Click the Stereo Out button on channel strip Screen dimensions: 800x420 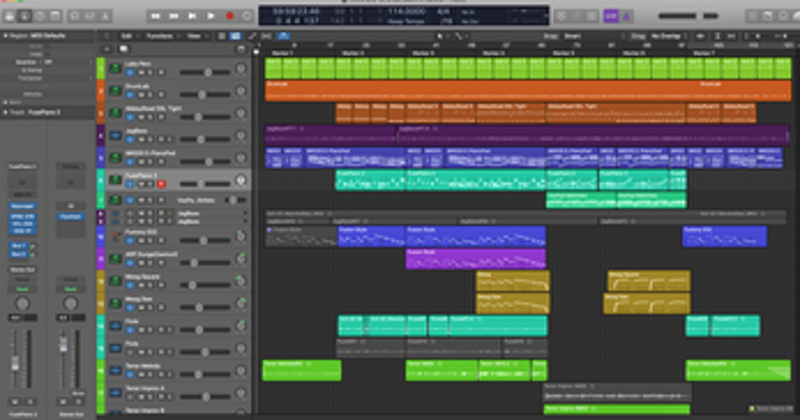click(22, 270)
